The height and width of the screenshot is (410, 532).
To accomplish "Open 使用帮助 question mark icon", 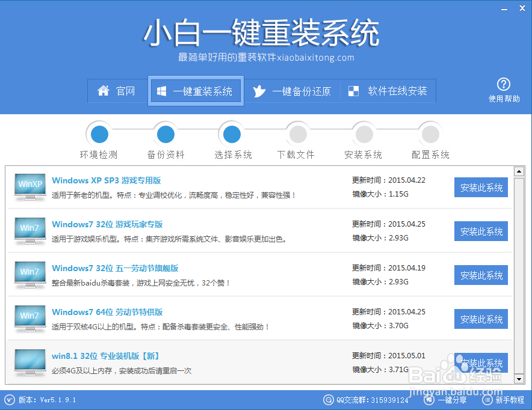I will click(x=504, y=84).
